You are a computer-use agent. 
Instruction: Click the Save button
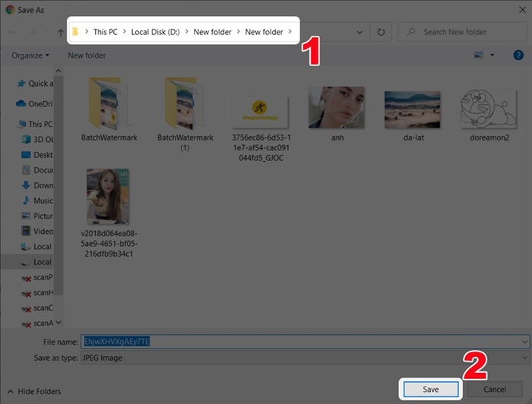coord(431,390)
